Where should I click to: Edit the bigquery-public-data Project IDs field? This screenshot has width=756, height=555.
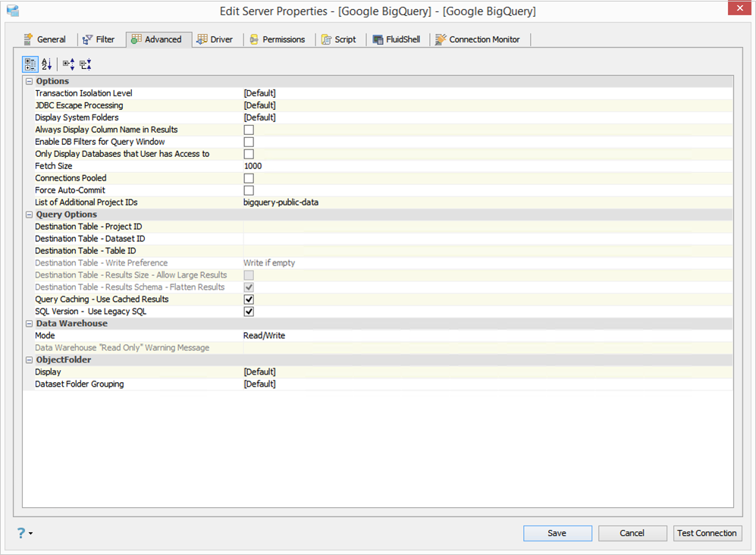coord(488,202)
